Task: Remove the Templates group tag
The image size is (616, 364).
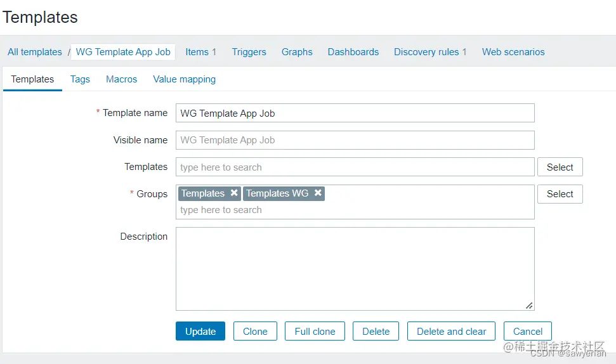Action: point(234,193)
